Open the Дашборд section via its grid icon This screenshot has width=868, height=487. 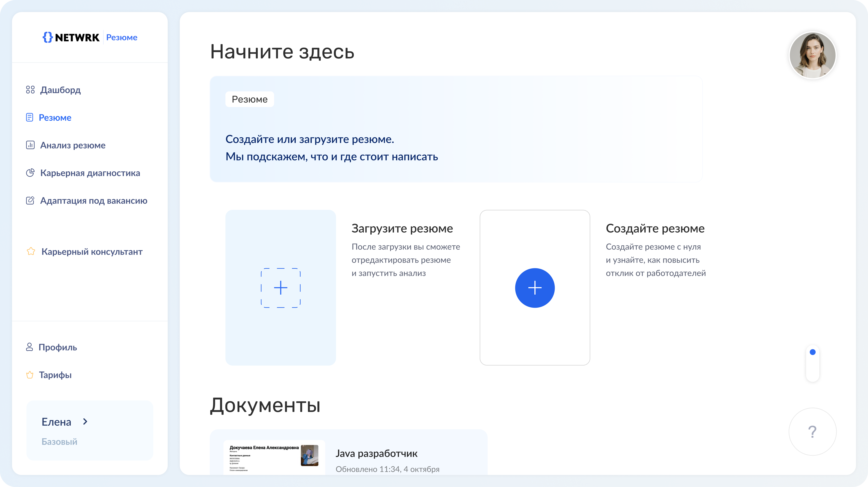coord(30,90)
